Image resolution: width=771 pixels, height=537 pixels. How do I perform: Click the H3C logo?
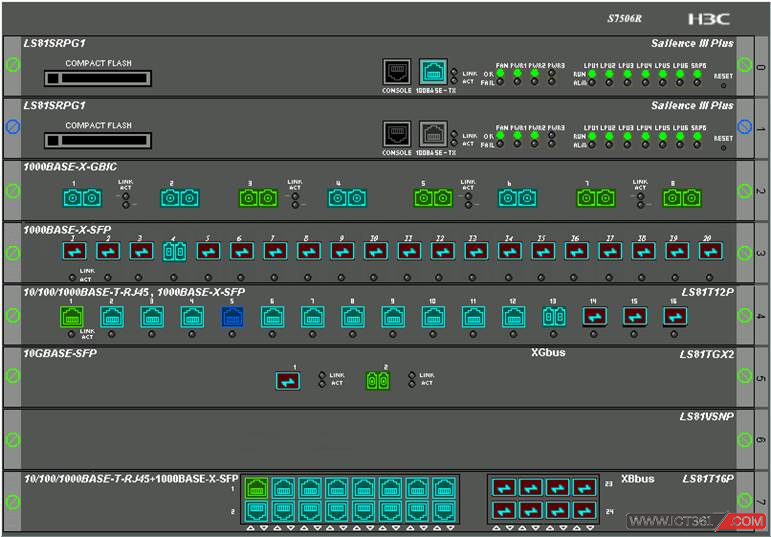coord(709,19)
